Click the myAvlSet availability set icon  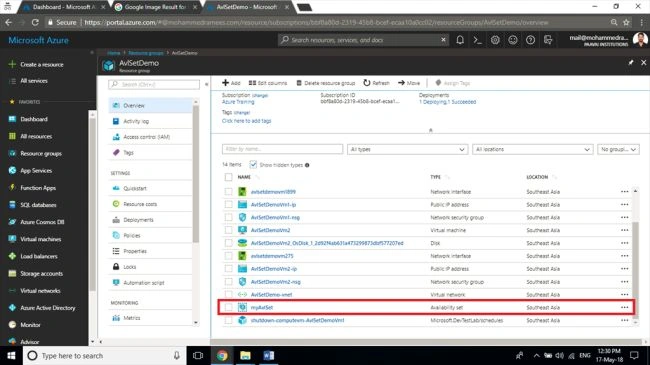point(243,307)
